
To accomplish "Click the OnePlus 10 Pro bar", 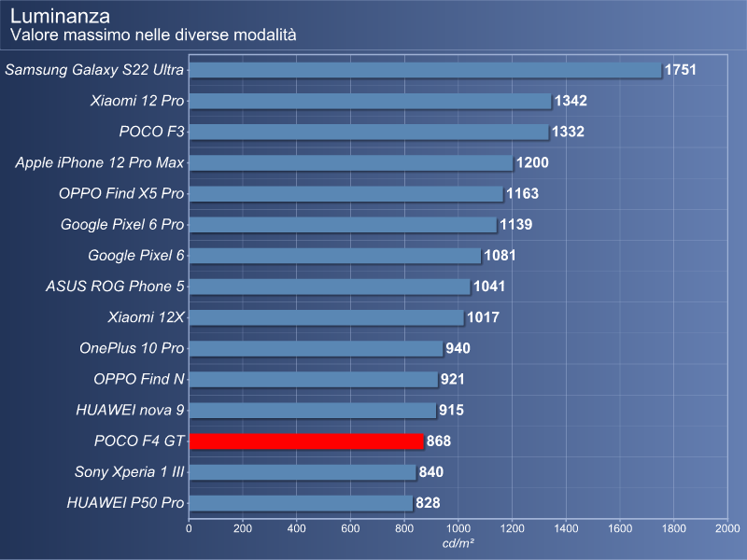I will pyautogui.click(x=317, y=348).
